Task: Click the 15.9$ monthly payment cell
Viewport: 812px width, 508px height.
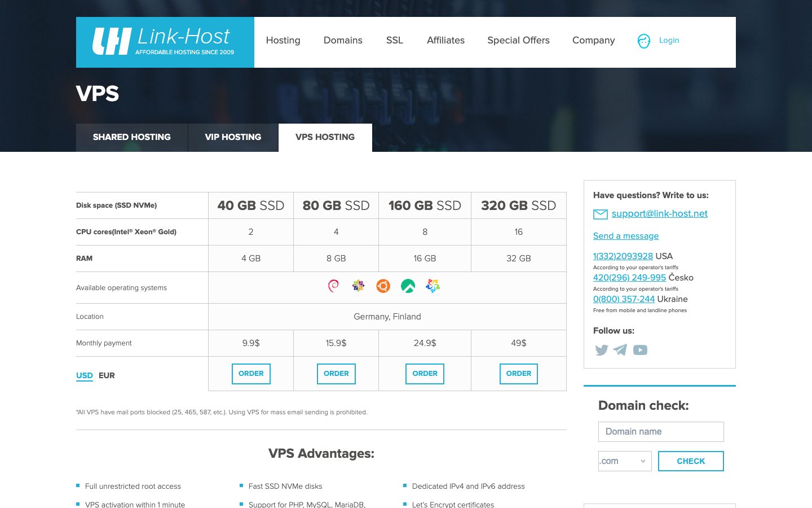Action: [x=336, y=343]
